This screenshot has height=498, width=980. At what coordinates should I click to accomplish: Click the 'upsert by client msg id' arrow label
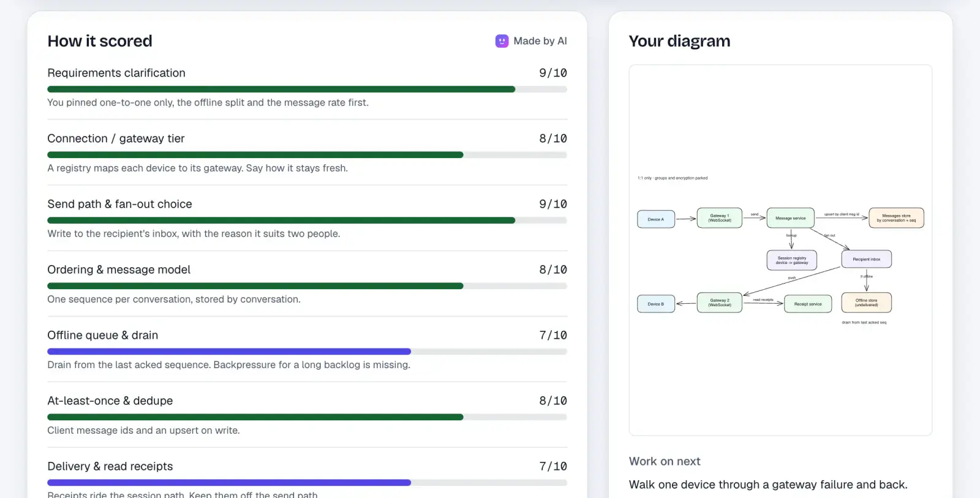[x=842, y=214]
